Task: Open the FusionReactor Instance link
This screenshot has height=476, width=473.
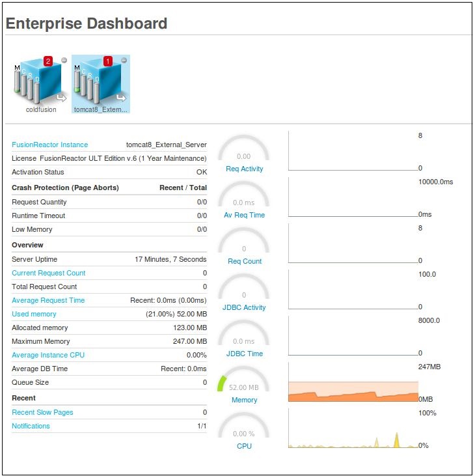Action: tap(49, 145)
